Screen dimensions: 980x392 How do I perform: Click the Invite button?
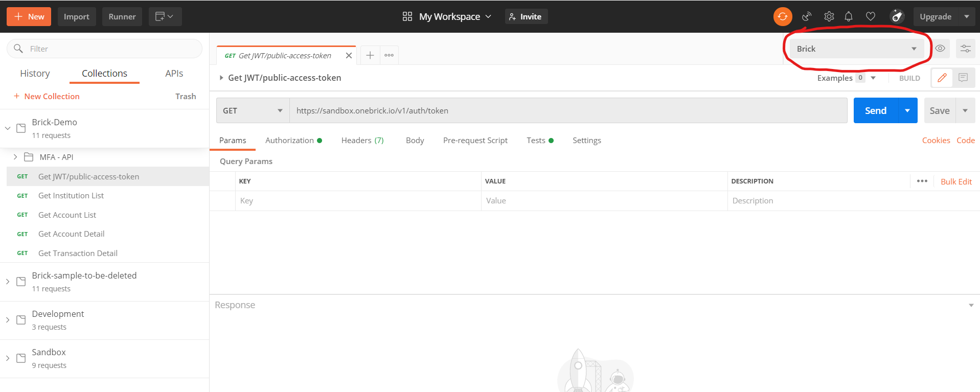pyautogui.click(x=526, y=16)
